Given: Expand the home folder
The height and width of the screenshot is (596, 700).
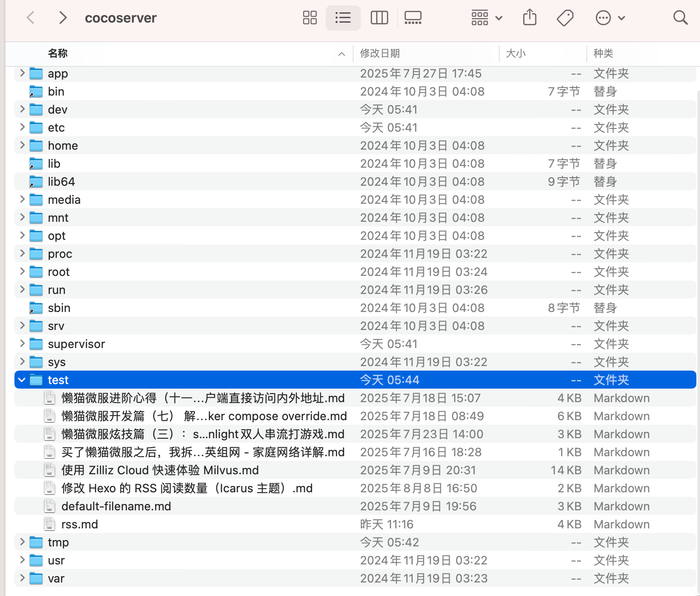Looking at the screenshot, I should coord(21,145).
